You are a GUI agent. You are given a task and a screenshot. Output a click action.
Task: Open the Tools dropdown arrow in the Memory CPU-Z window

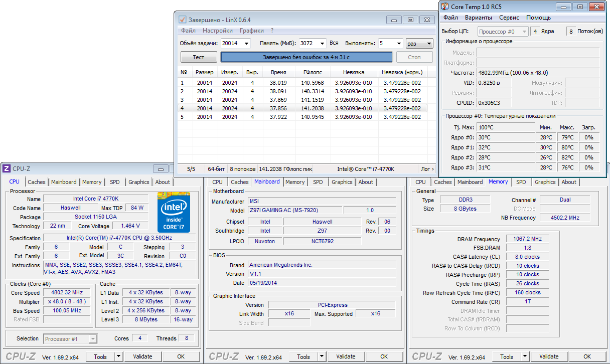[x=525, y=356]
